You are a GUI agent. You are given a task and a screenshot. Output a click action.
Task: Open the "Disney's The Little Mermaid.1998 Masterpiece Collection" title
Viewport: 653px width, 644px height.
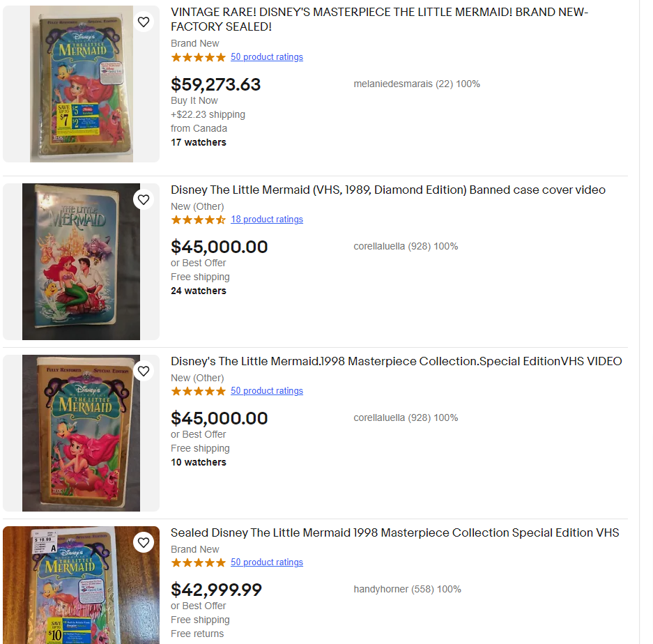click(x=396, y=361)
